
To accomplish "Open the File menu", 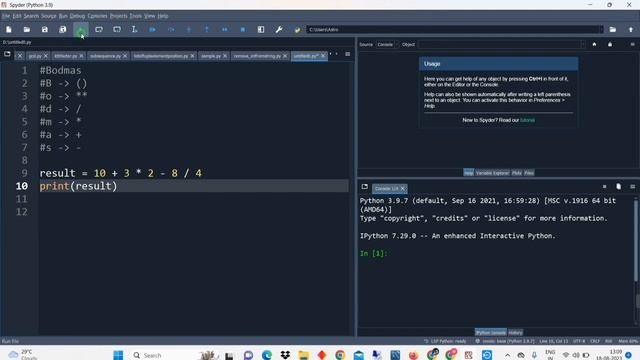I will coord(6,16).
